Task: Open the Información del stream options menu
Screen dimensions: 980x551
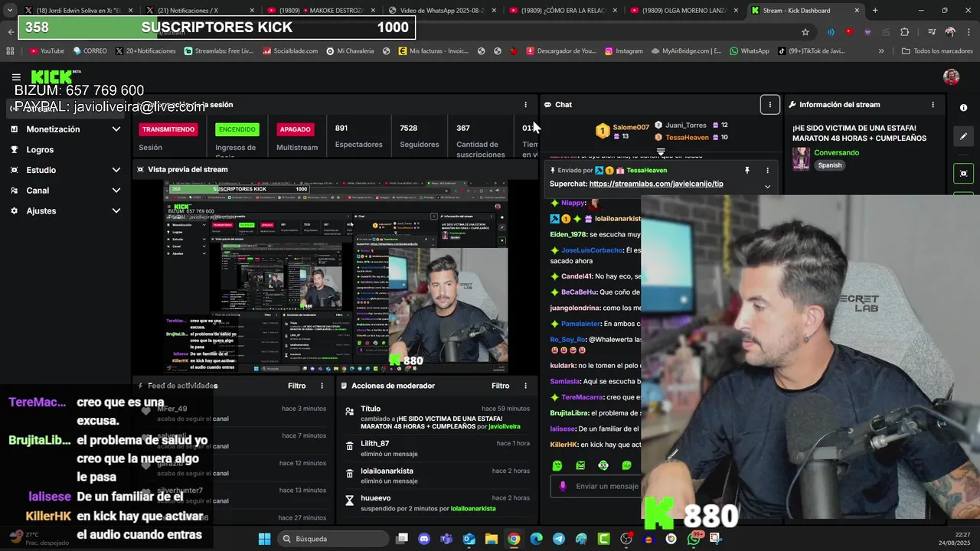Action: [933, 105]
